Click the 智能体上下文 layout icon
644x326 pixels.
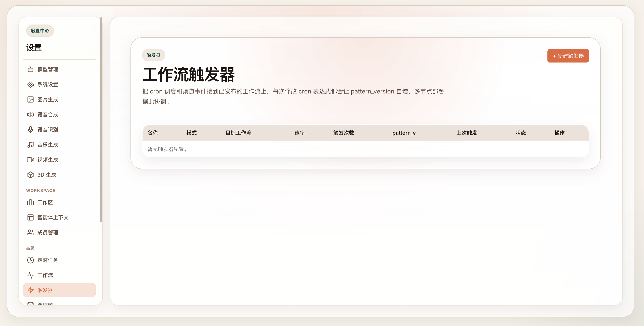click(30, 217)
